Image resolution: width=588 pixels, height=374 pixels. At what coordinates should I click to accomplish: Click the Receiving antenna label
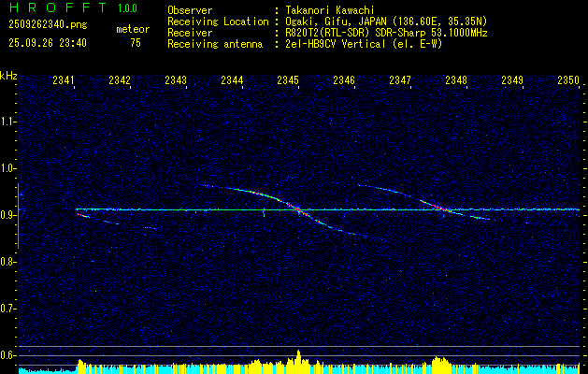click(215, 44)
